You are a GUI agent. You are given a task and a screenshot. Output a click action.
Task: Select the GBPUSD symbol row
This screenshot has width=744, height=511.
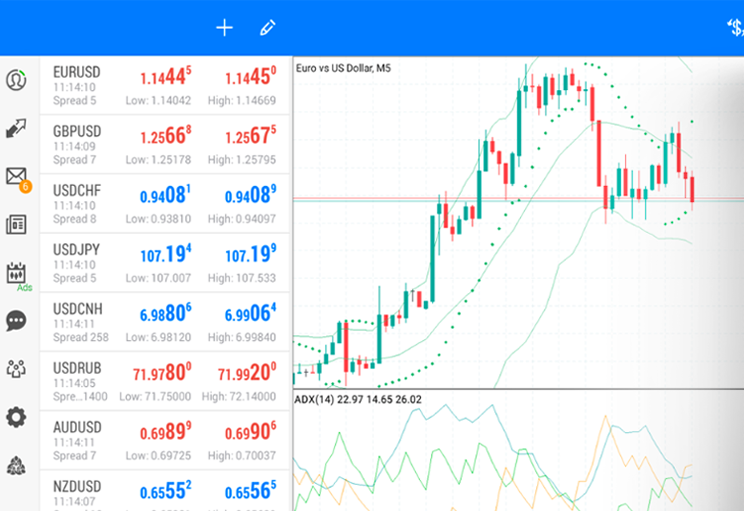pos(165,144)
